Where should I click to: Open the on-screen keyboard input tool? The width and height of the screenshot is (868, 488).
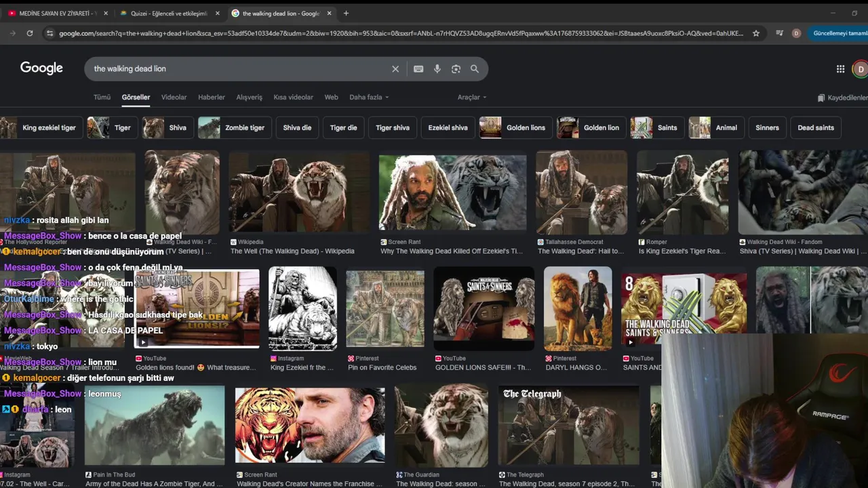click(418, 68)
